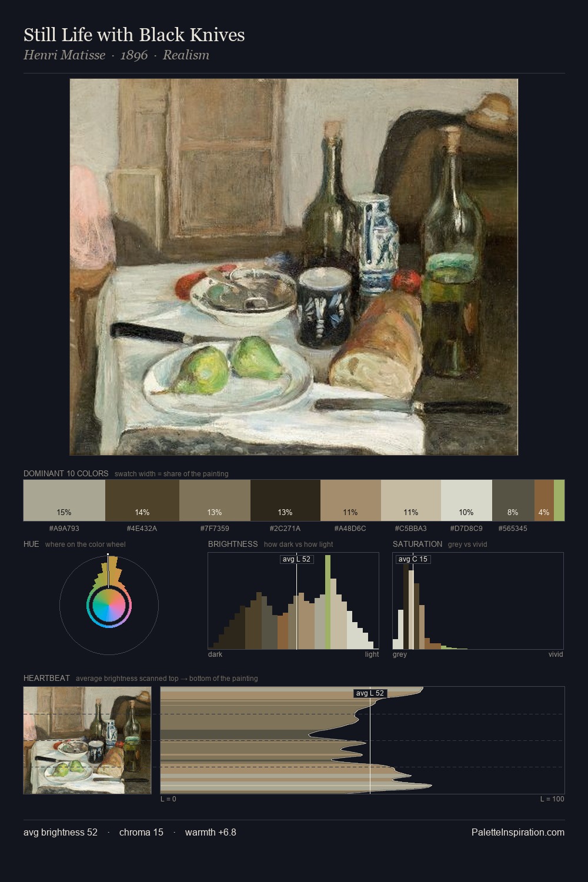Screen dimensions: 588x882
Task: Click the hex code #C5BBA3 label
Action: click(x=411, y=528)
